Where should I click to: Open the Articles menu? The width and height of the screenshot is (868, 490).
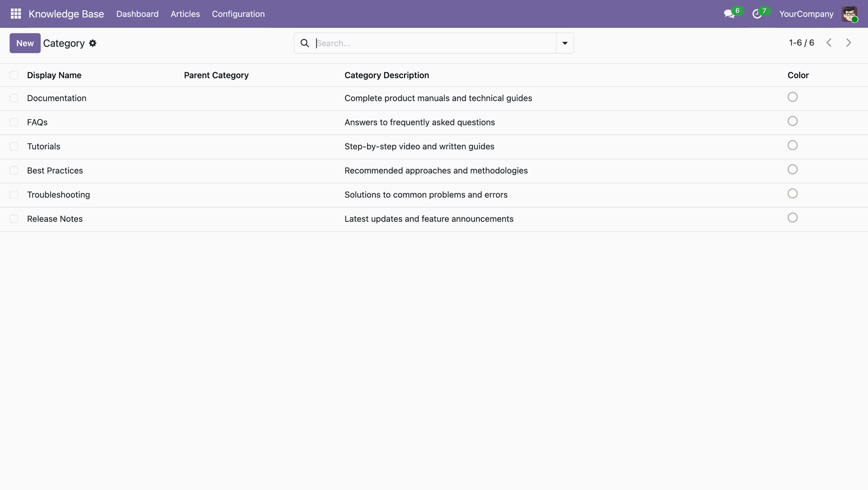coord(185,14)
